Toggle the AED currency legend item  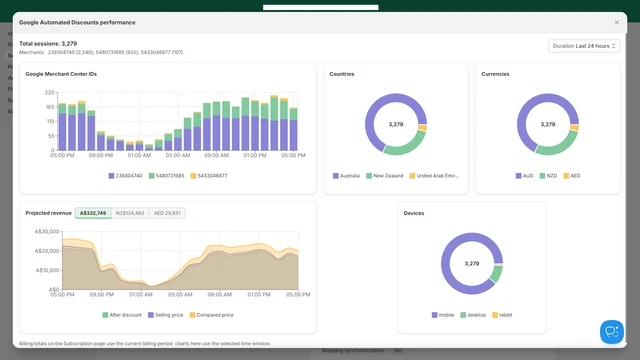[x=572, y=176]
